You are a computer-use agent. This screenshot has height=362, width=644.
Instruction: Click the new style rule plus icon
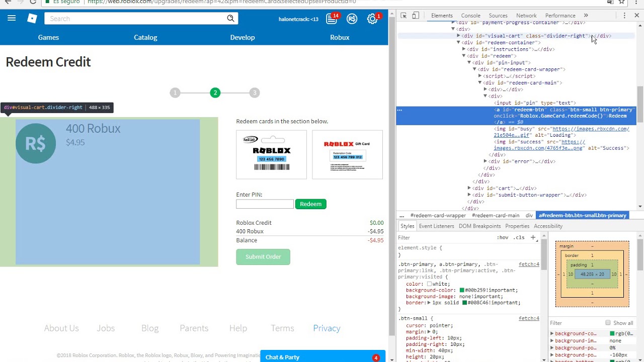pyautogui.click(x=533, y=237)
